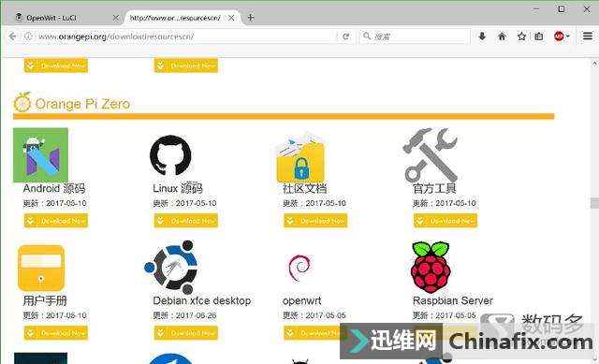Download Now under 社区文档

pyautogui.click(x=315, y=221)
